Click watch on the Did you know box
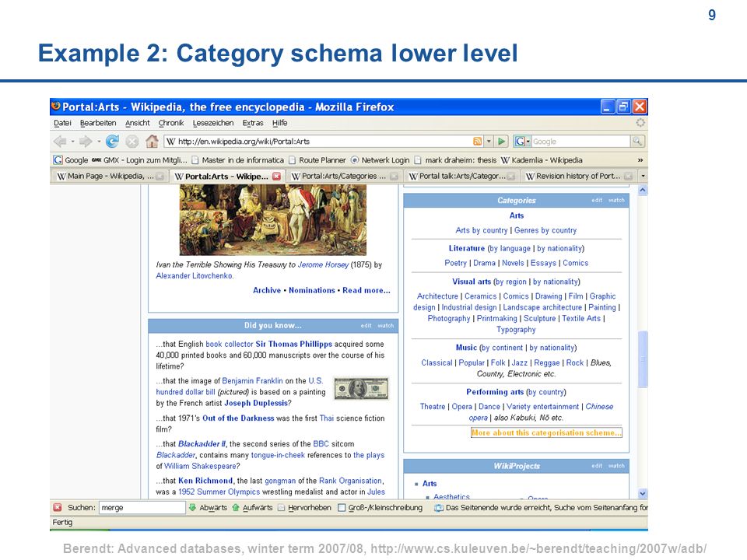747x560 pixels. 386,326
